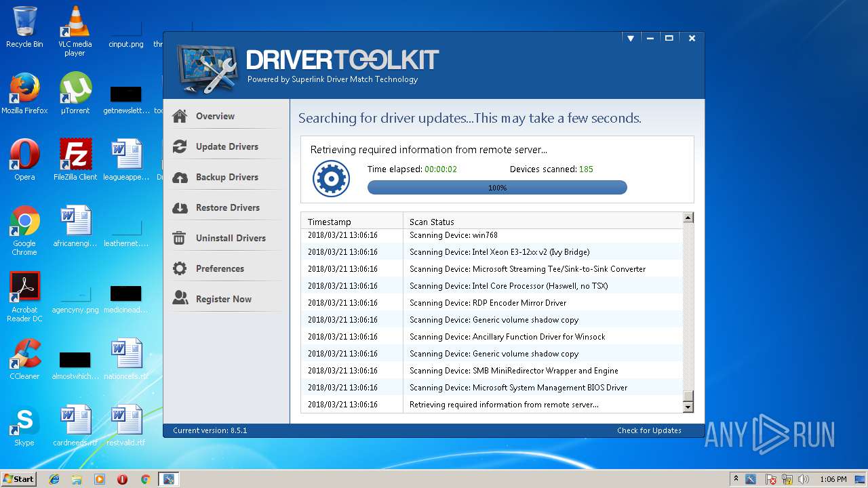Open VLC media player desktop shortcut
The height and width of the screenshot is (488, 868).
(x=75, y=30)
